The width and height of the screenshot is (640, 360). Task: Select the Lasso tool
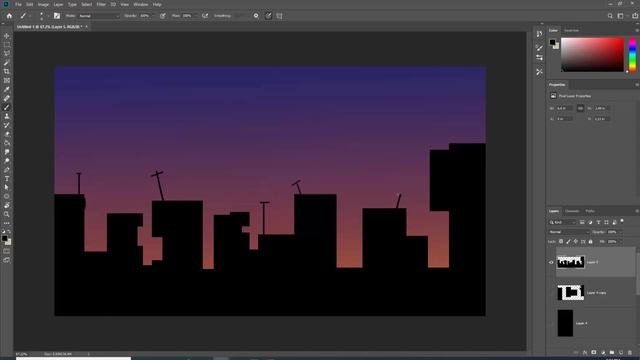coord(7,54)
